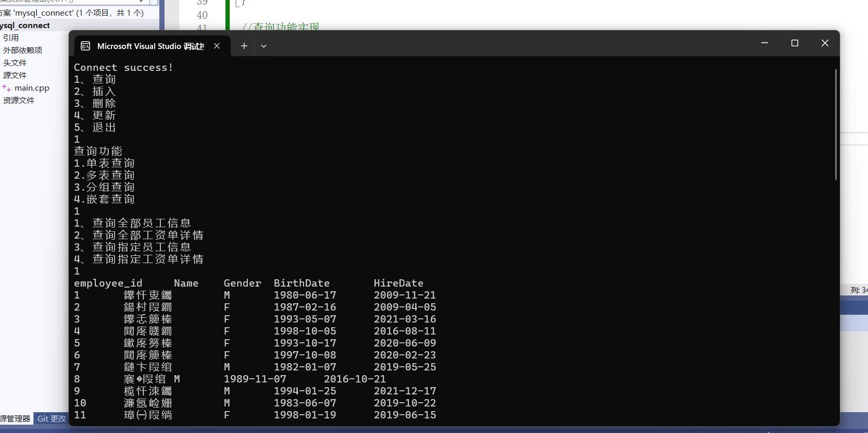Image resolution: width=868 pixels, height=433 pixels.
Task: Click the '4、更新' menu line in console
Action: point(95,115)
